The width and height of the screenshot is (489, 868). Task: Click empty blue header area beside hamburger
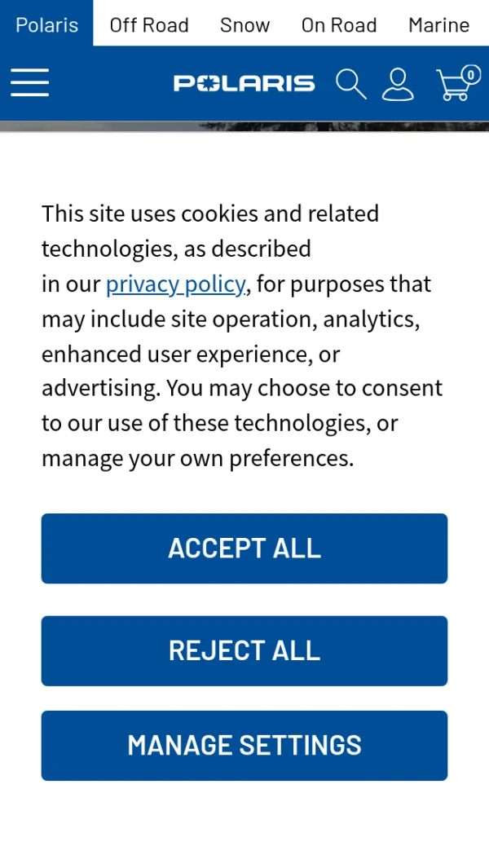coord(111,84)
